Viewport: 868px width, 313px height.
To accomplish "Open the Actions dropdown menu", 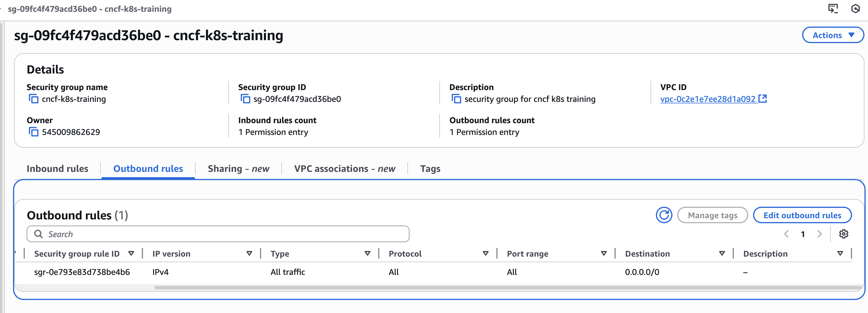I will (833, 35).
